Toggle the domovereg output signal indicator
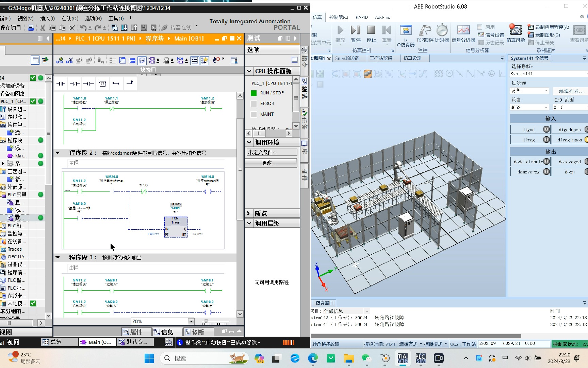This screenshot has width=588, height=368. pyautogui.click(x=546, y=172)
